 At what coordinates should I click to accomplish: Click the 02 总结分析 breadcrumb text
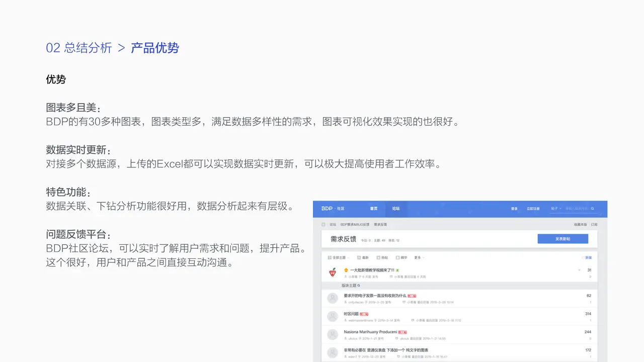coord(79,48)
